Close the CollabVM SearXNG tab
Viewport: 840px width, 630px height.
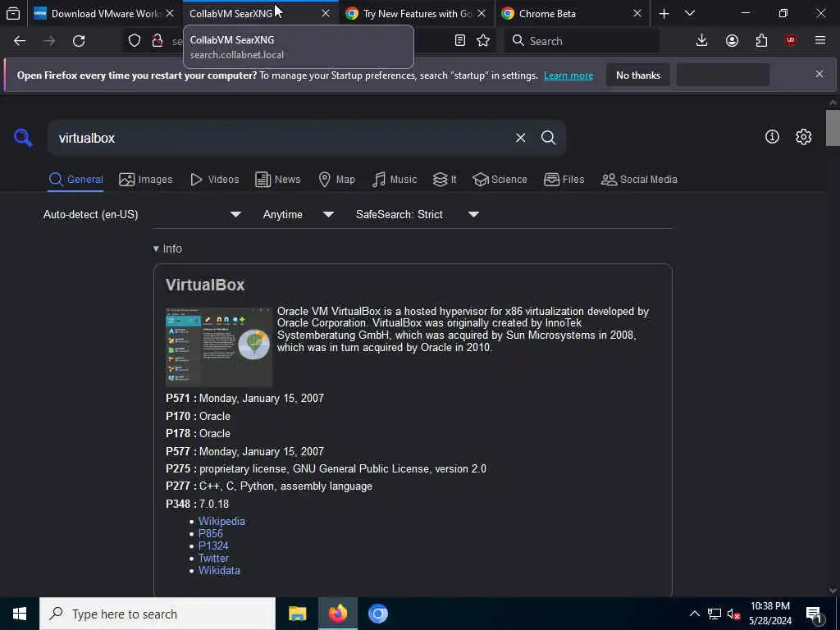click(x=325, y=13)
